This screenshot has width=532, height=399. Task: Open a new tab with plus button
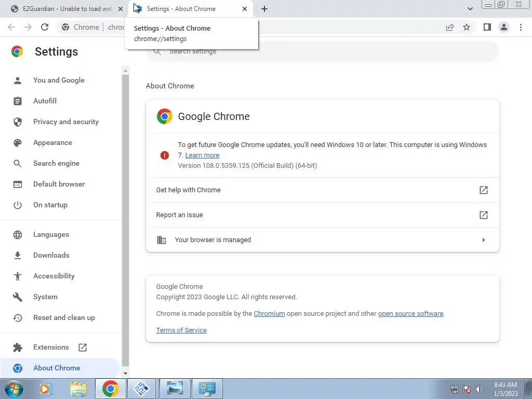(x=264, y=9)
